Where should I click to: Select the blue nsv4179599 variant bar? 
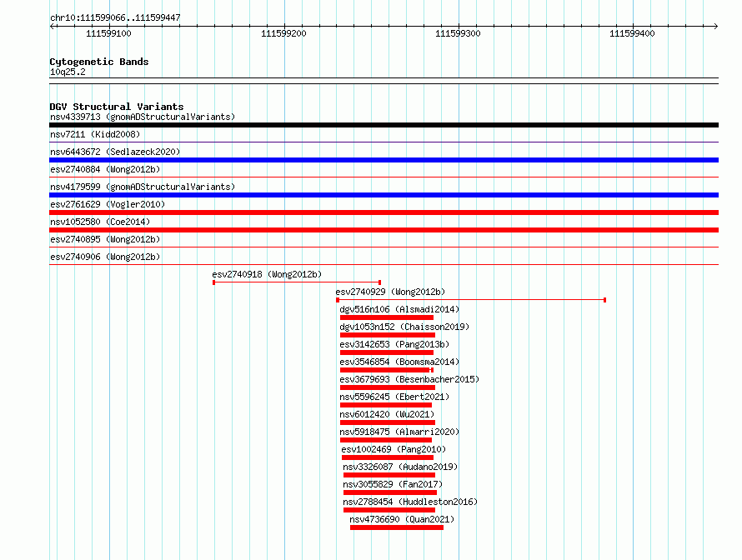[384, 195]
